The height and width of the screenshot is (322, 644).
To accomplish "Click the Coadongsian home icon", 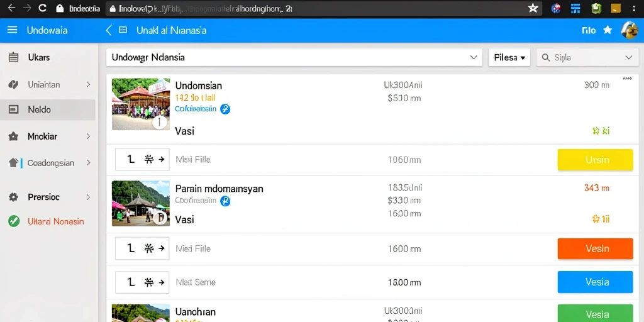I will (x=14, y=163).
